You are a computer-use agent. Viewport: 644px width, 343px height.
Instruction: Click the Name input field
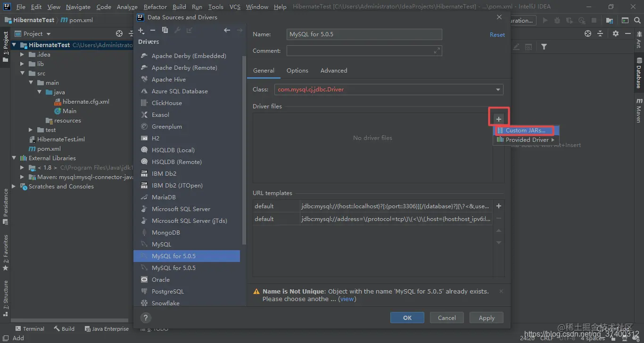[x=364, y=34]
